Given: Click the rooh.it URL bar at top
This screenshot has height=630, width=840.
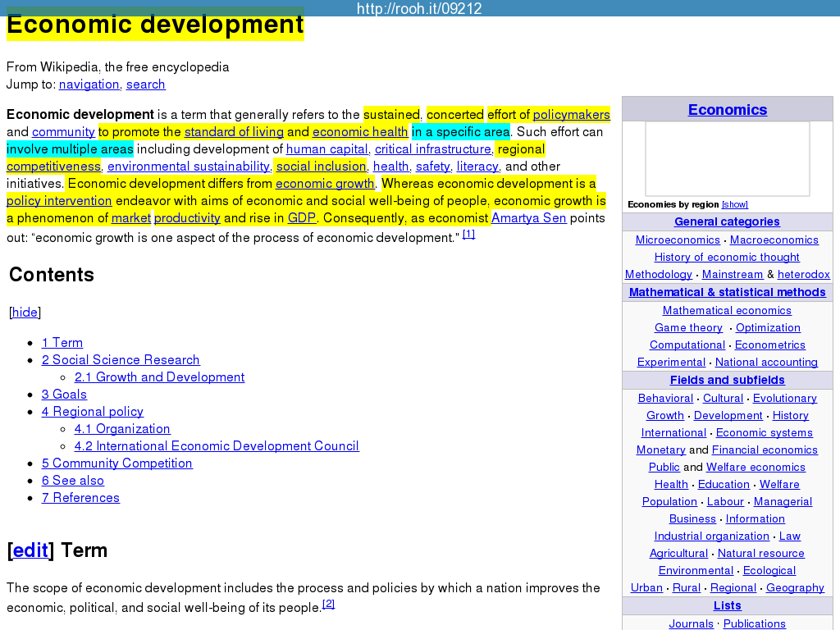Looking at the screenshot, I should tap(419, 9).
